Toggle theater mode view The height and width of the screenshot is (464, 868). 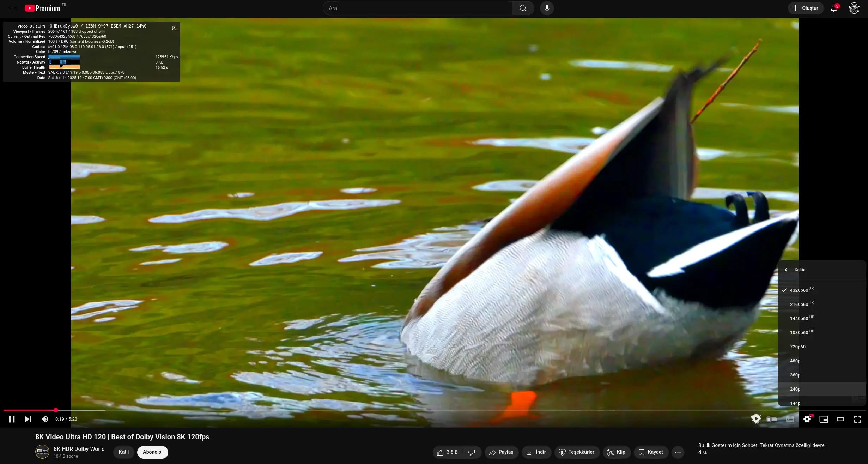point(841,419)
